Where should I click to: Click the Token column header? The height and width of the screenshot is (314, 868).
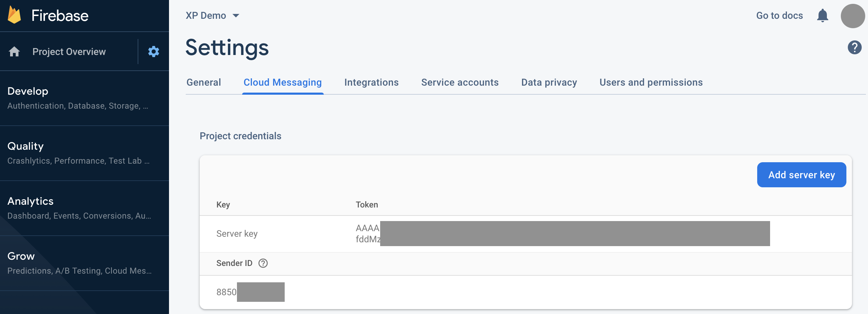tap(367, 205)
